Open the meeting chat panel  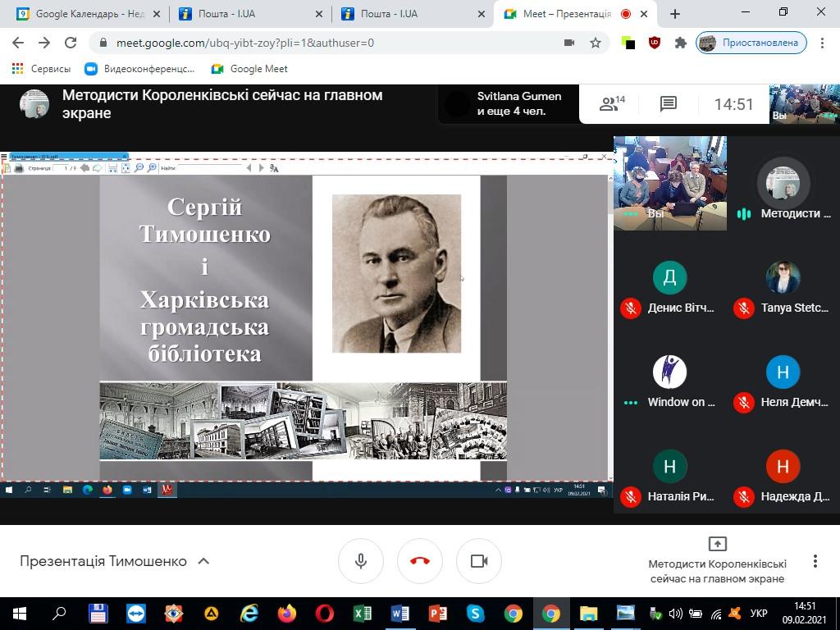point(668,103)
